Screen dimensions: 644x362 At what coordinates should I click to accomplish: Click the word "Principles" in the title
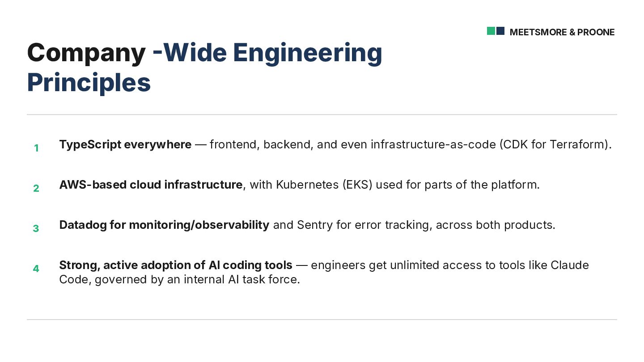pos(89,82)
